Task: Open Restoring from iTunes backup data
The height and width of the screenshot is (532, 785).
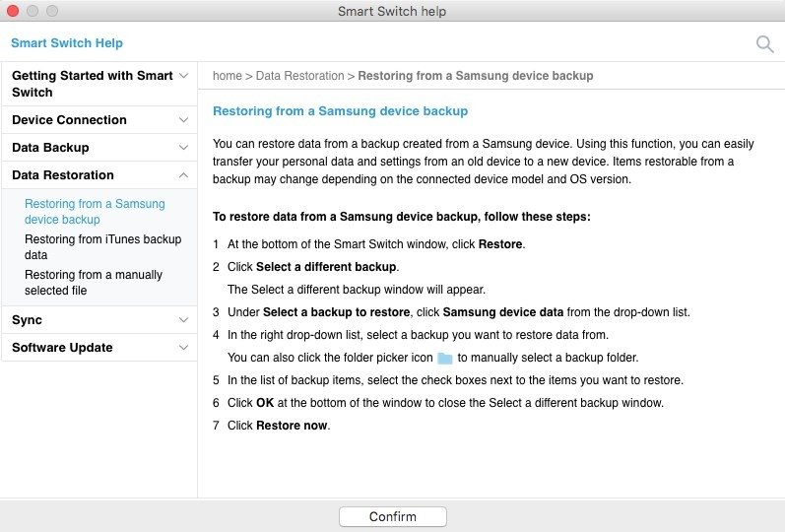Action: point(102,247)
